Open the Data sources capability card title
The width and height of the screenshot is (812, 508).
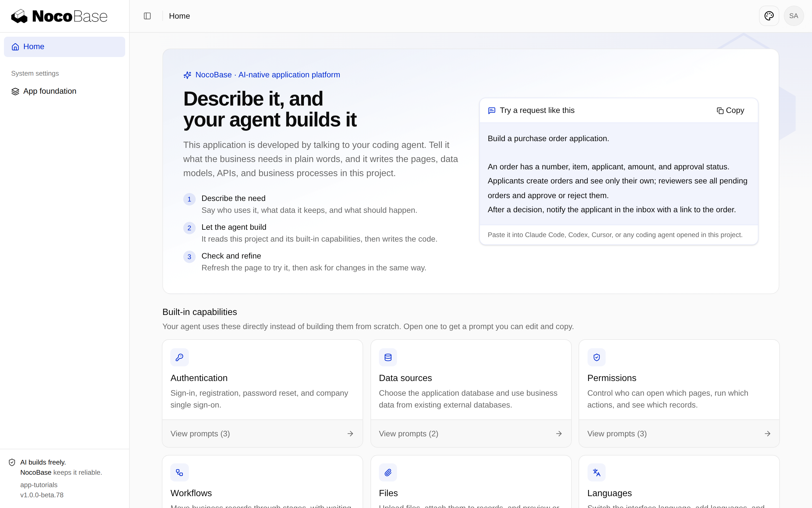pyautogui.click(x=405, y=378)
